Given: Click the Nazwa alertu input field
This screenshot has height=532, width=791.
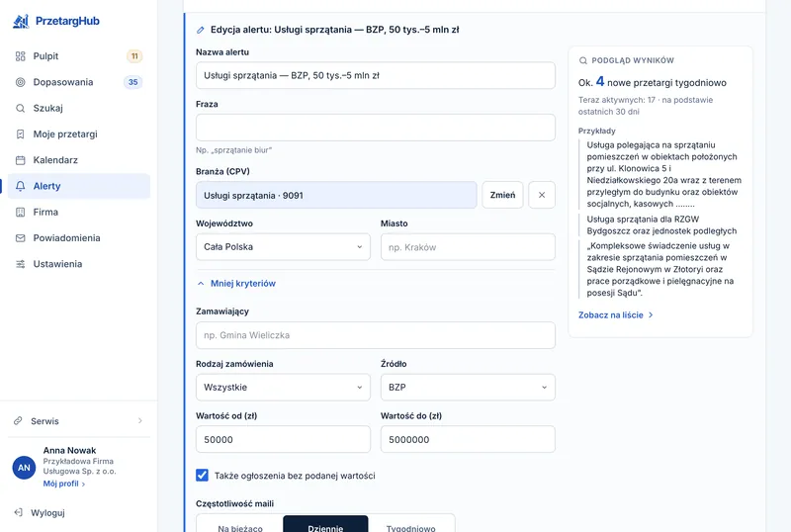Looking at the screenshot, I should click(x=376, y=76).
